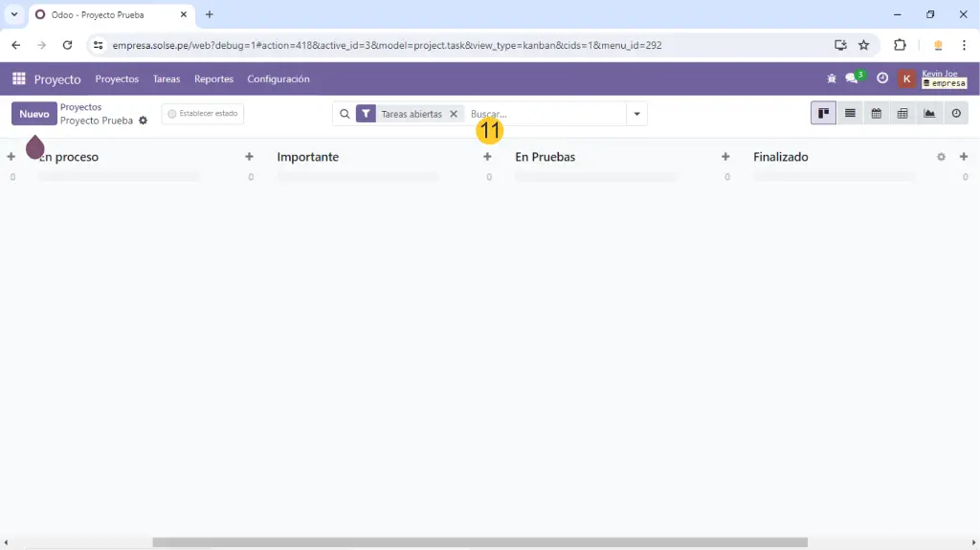The height and width of the screenshot is (550, 980).
Task: Open the activities clock in top bar
Action: 882,78
